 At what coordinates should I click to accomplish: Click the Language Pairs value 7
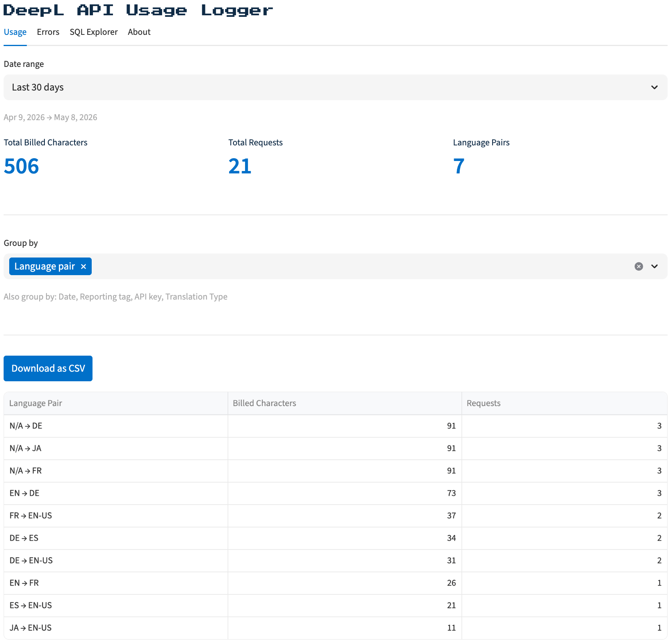click(x=459, y=166)
